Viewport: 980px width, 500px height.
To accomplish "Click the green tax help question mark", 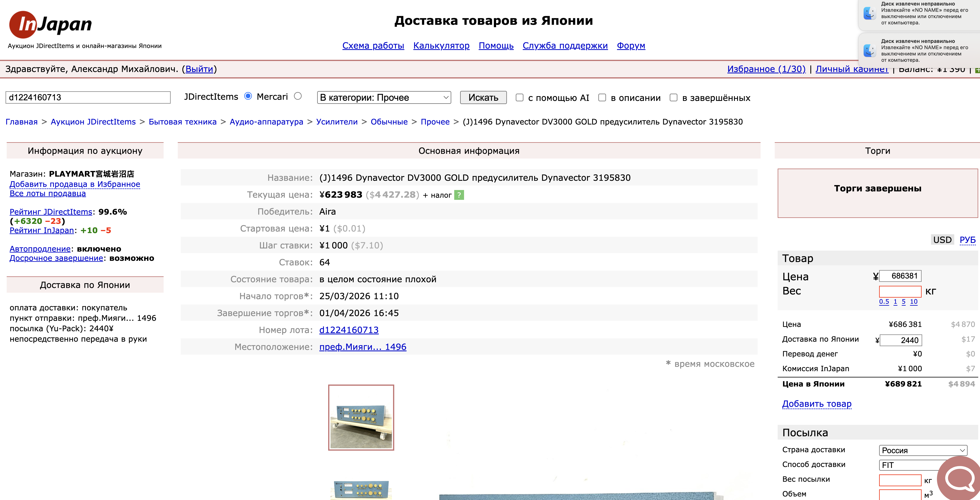I will [459, 195].
